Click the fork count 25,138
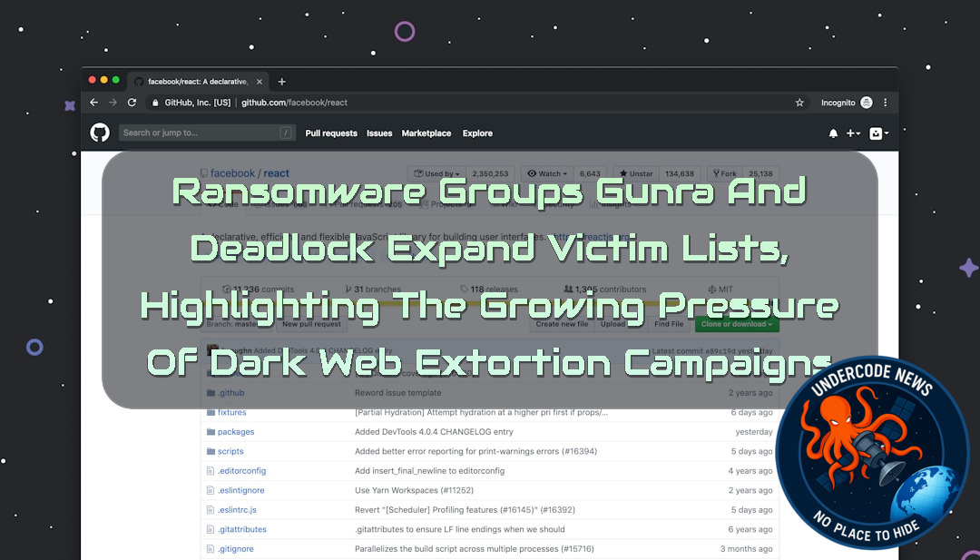 (x=760, y=173)
